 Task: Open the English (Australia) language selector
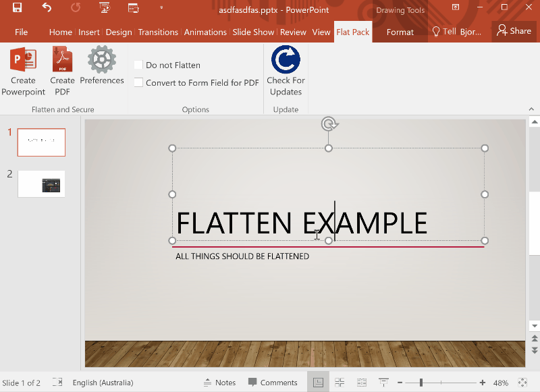point(103,382)
